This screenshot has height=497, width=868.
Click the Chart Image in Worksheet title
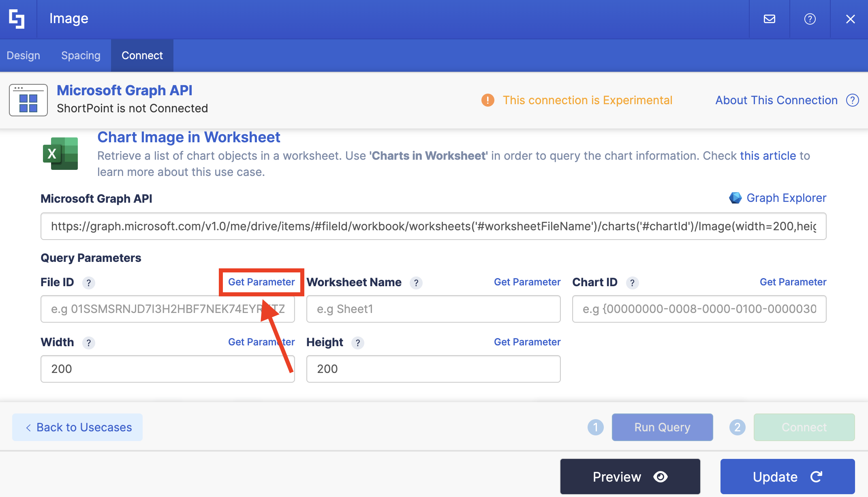point(189,137)
